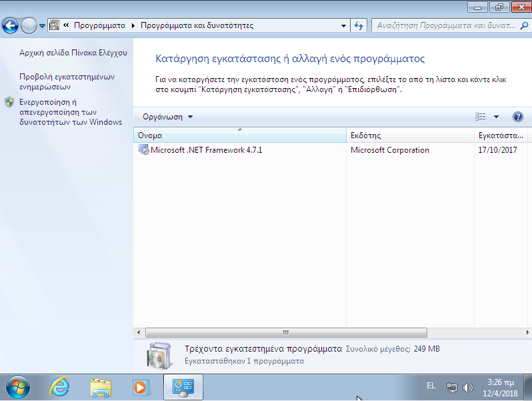Open the Προγράμματα breadcrumb

point(99,25)
